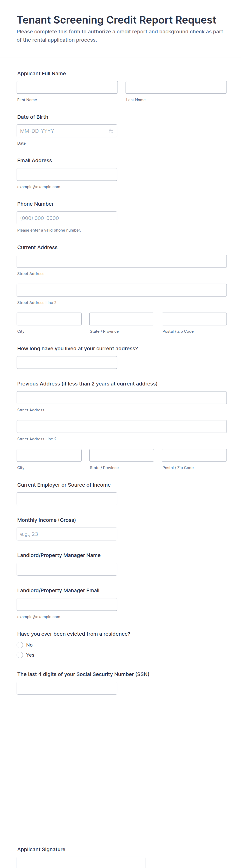This screenshot has width=241, height=868.
Task: Select No for eviction history
Action: 20,645
